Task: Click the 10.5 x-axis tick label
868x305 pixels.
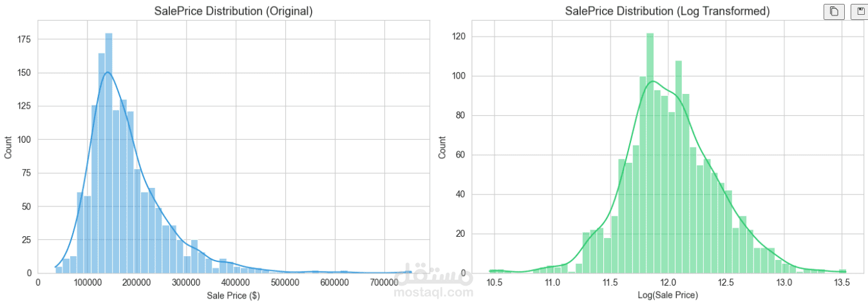Action: click(x=495, y=282)
